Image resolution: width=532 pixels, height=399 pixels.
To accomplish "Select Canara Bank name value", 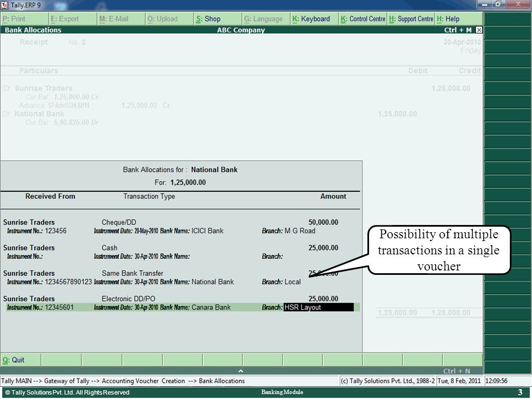I will [211, 308].
